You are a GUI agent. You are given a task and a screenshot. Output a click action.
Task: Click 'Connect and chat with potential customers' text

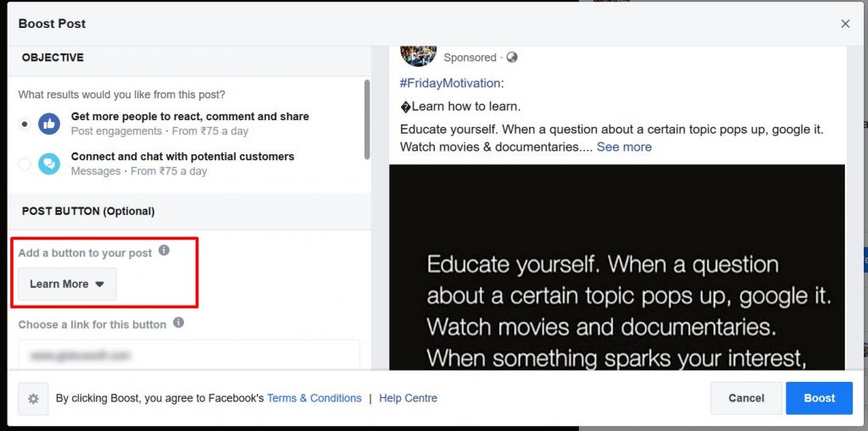point(183,157)
